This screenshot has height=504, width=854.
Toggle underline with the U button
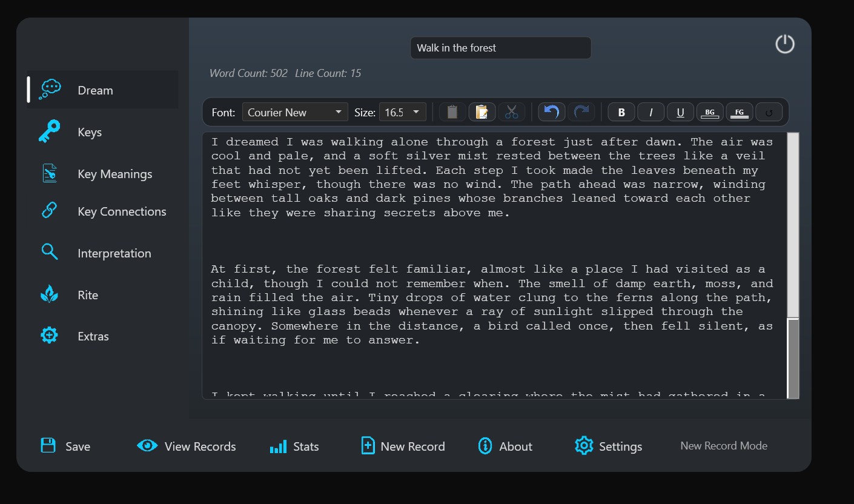tap(680, 112)
